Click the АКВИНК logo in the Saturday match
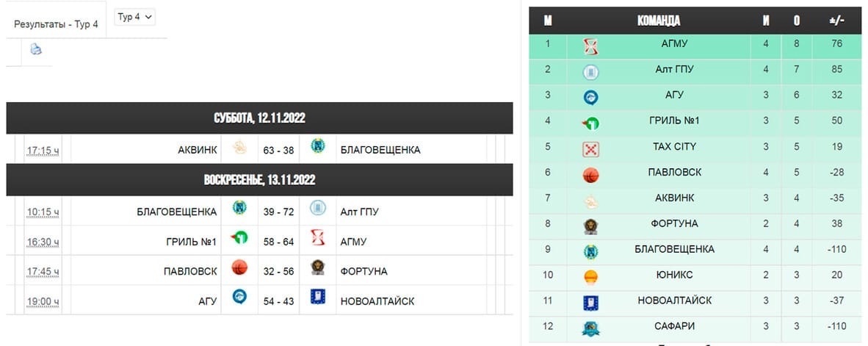Viewport: 868px width, 346px height. (x=239, y=147)
